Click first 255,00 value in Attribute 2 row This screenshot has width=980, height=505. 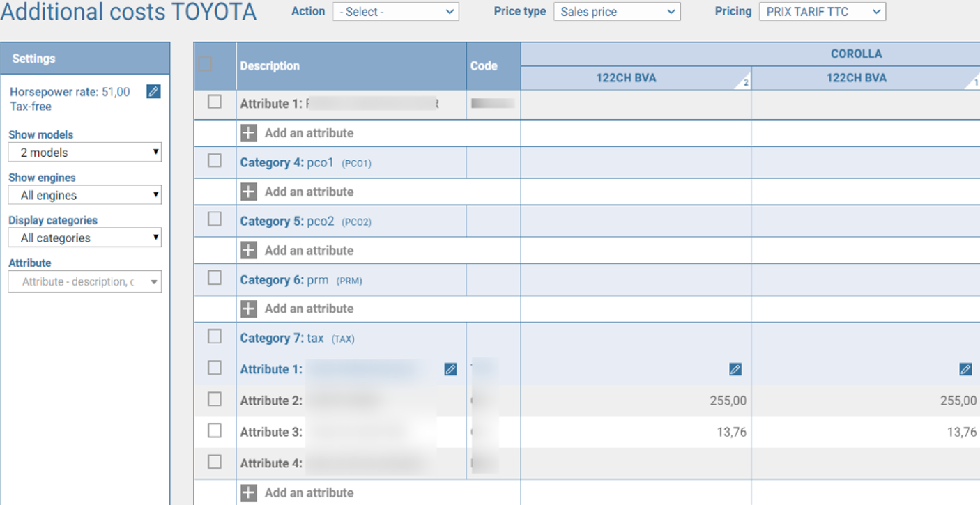pyautogui.click(x=728, y=401)
